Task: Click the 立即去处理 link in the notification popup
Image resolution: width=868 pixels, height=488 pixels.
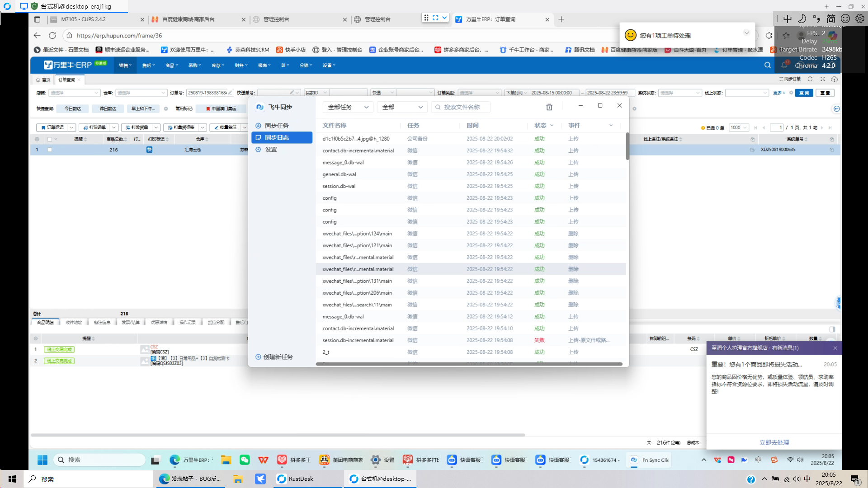Action: (774, 443)
